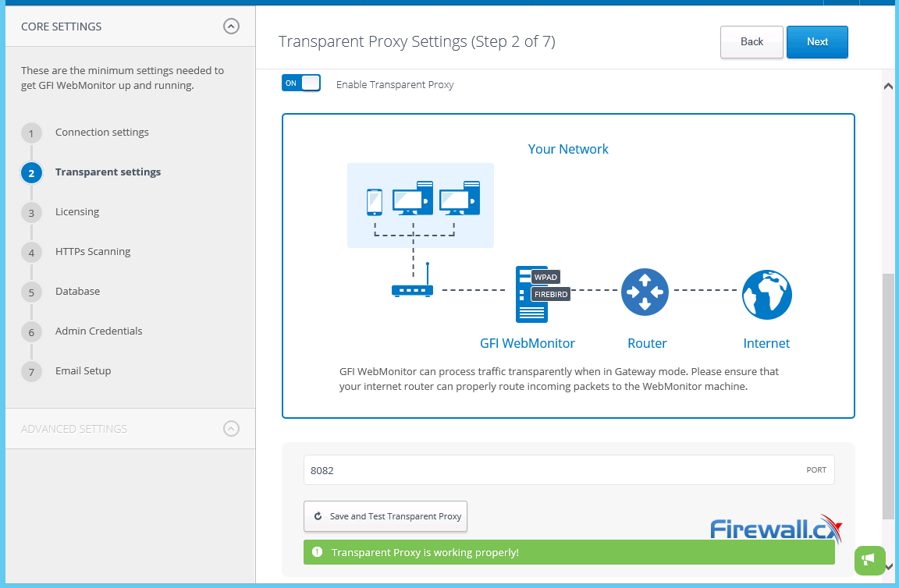Select step 2 Transparent settings
The image size is (899, 588).
pos(108,172)
